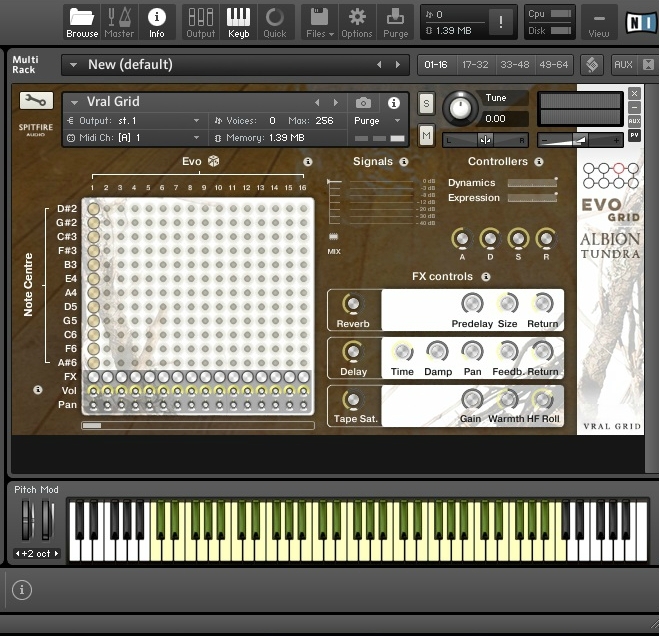Mute the instrument with M button
The height and width of the screenshot is (636, 659).
[427, 135]
